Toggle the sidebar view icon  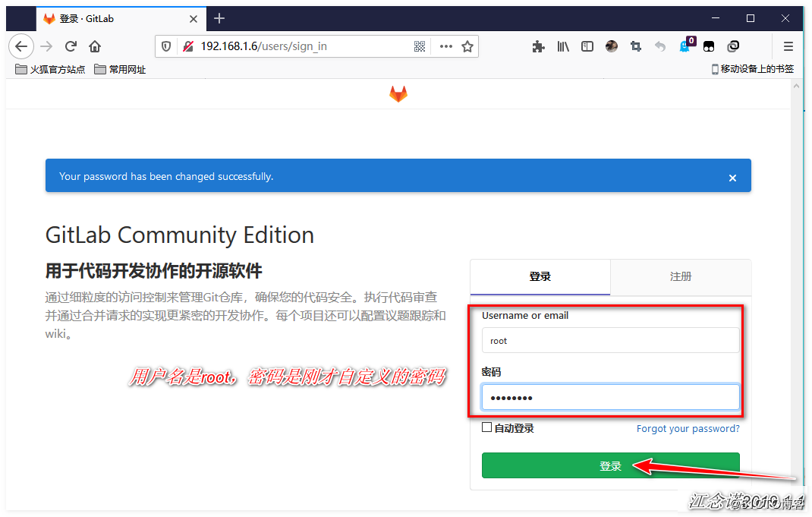coord(587,46)
